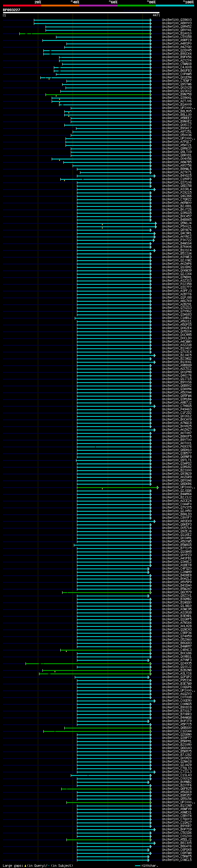Click the UniRef100_B1A010 hit label
Viewport: 197px width, 868px height.
pyautogui.click(x=176, y=33)
